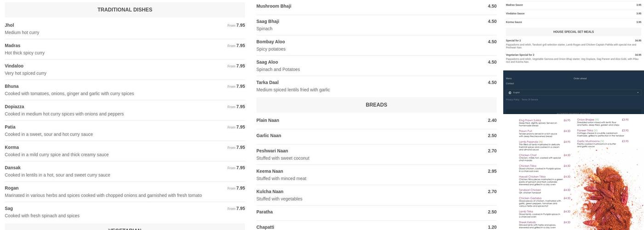
Task: Open the Contact footer link
Action: [x=510, y=83]
